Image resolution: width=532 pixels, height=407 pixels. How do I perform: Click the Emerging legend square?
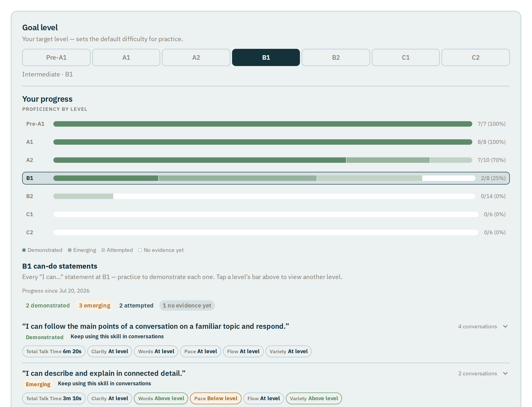click(70, 250)
